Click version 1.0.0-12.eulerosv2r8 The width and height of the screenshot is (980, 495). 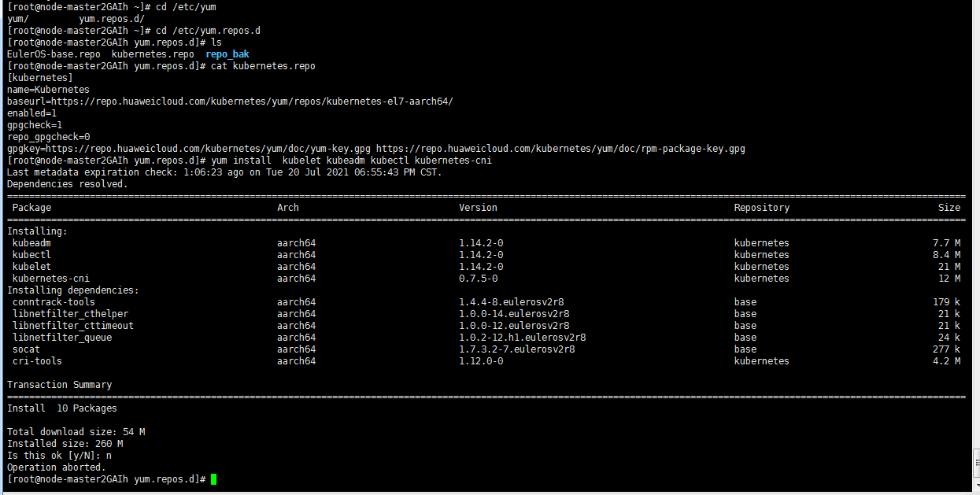[x=515, y=326]
